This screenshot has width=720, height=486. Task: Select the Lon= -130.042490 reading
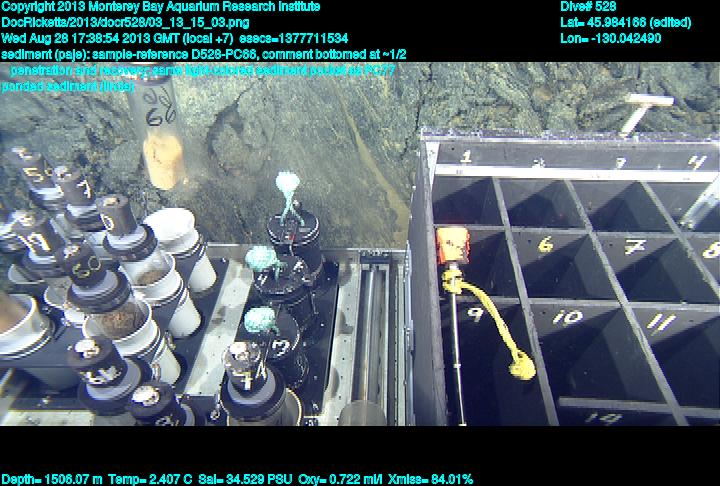coord(611,38)
